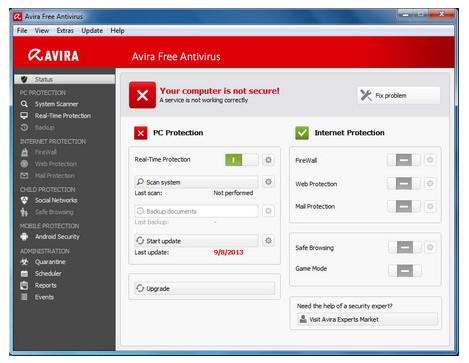469x363 pixels.
Task: Open Scheduler sidebar entry
Action: [x=48, y=273]
